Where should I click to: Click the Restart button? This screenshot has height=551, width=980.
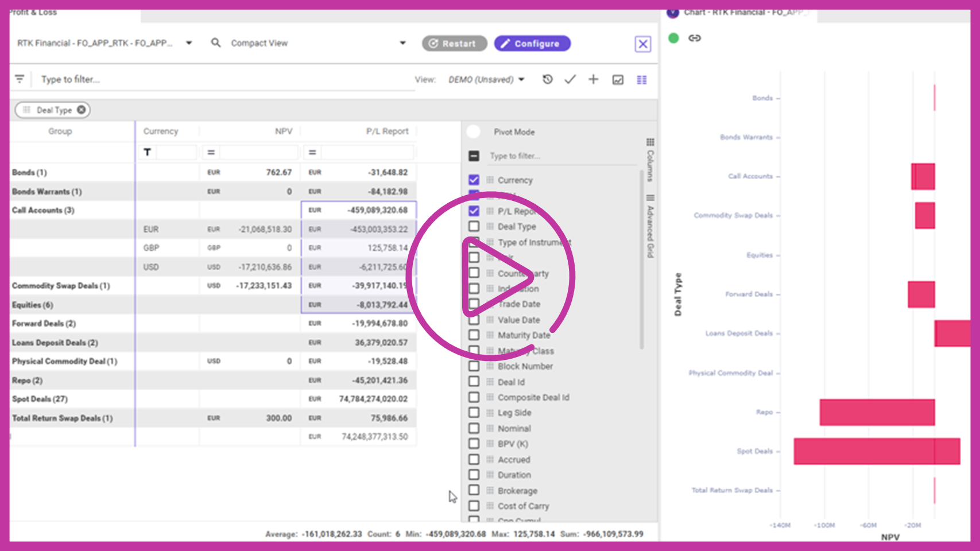point(455,44)
